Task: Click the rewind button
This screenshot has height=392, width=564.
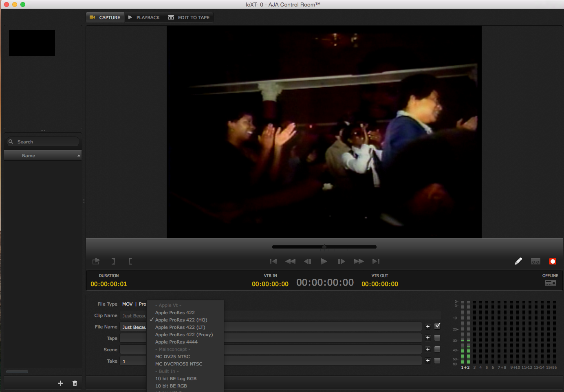Action: coord(290,262)
